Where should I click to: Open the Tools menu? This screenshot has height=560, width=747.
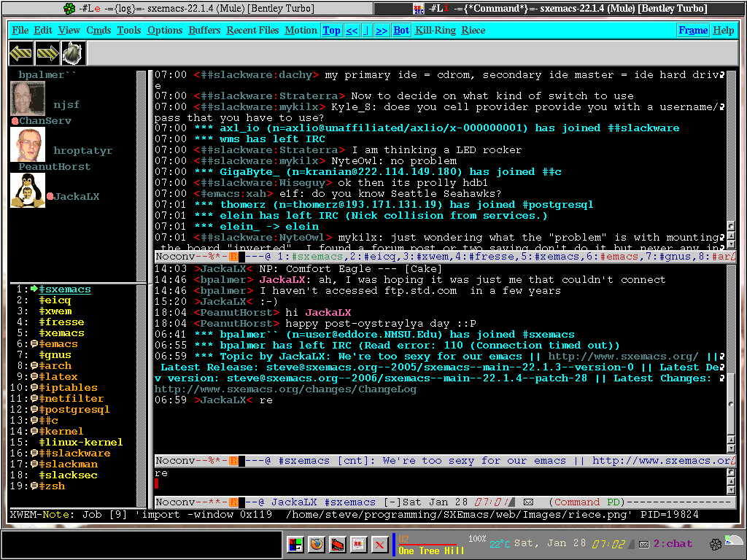point(129,31)
